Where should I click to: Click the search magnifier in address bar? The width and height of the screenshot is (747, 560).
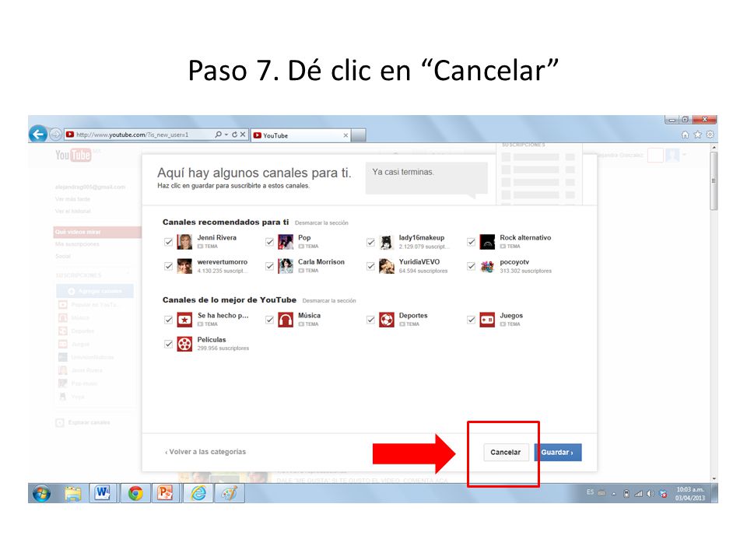(218, 135)
